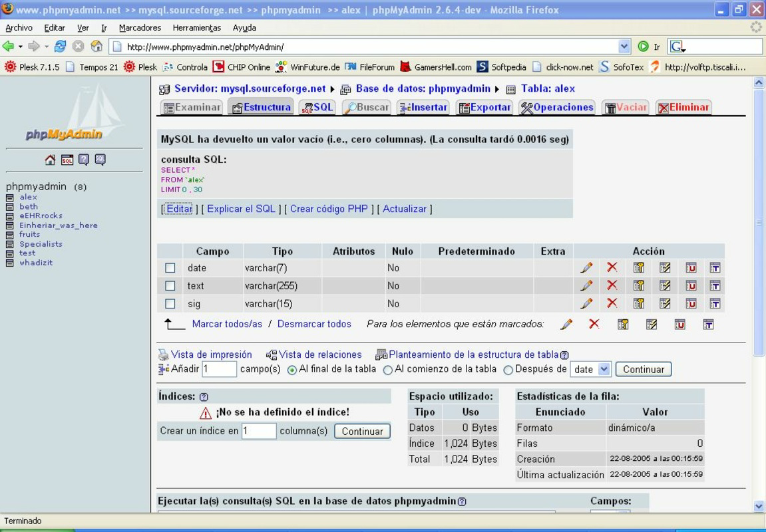
Task: Click the Vaciar tab
Action: click(x=626, y=107)
